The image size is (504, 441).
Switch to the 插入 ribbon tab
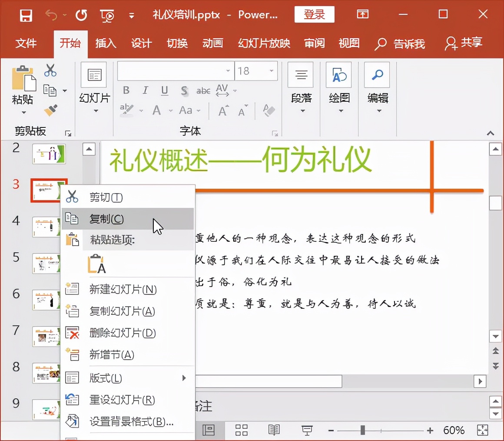(x=106, y=43)
